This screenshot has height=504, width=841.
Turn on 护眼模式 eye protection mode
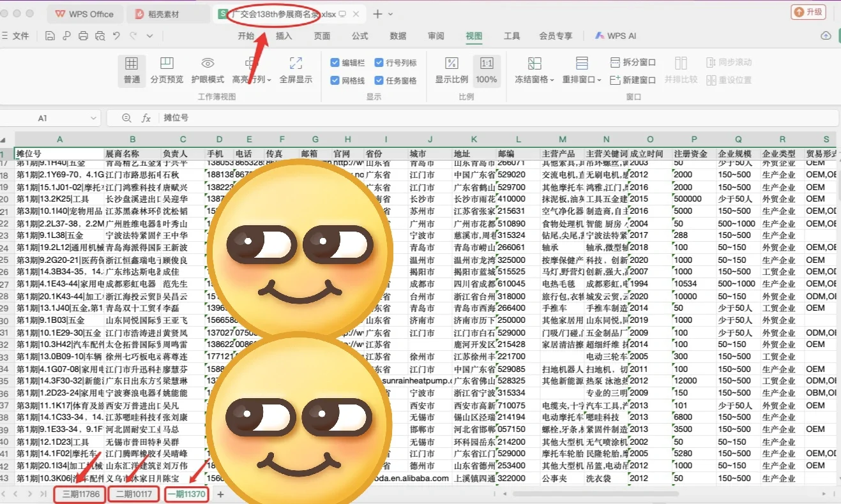208,70
